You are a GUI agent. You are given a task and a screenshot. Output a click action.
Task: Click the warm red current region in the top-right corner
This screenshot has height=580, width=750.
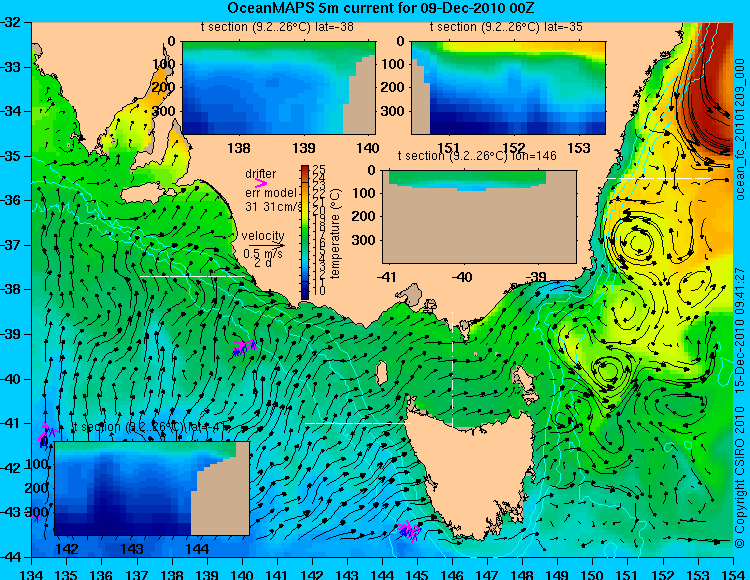click(713, 81)
